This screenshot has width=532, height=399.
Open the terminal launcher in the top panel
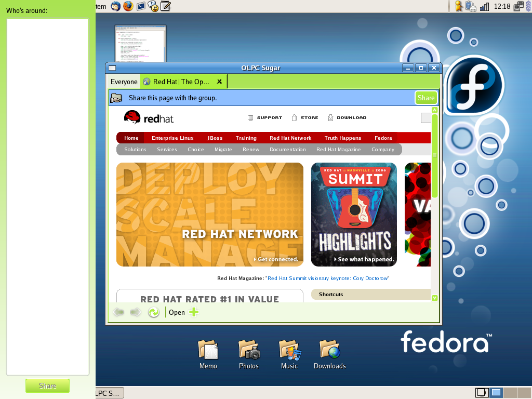[x=141, y=6]
